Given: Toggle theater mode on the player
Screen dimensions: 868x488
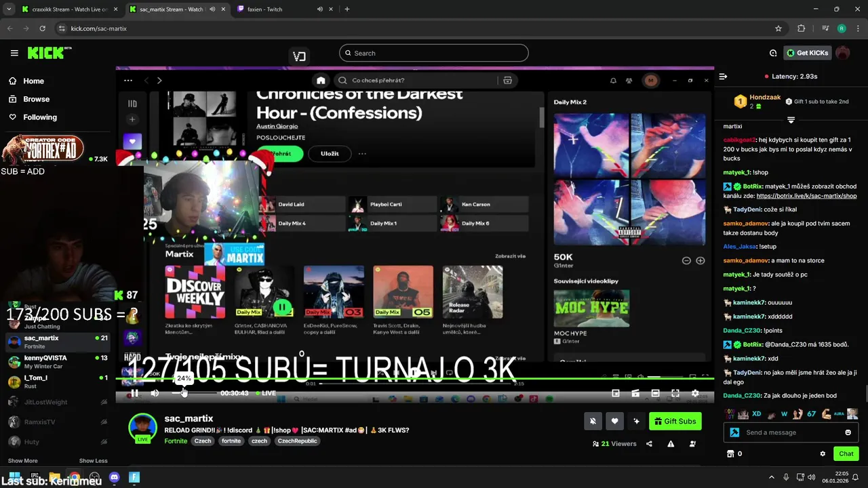Looking at the screenshot, I should coord(655,393).
